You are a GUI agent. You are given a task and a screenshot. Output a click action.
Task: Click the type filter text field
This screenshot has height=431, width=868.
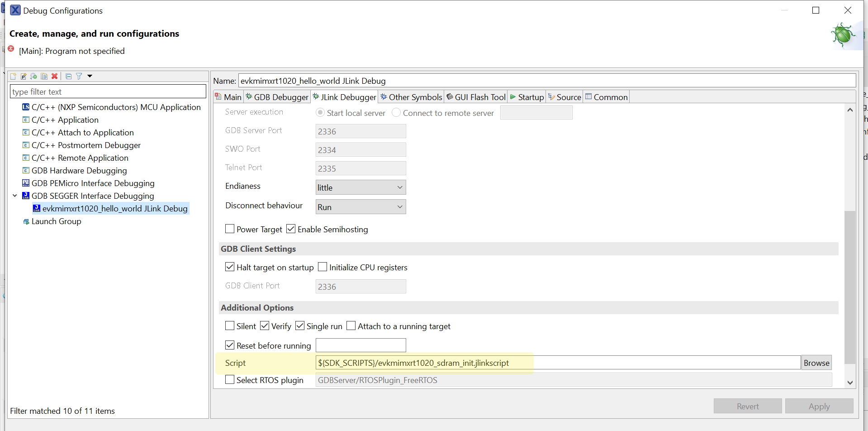(108, 91)
